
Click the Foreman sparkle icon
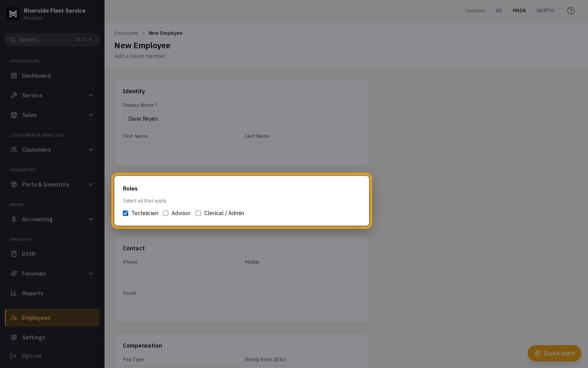tap(14, 274)
